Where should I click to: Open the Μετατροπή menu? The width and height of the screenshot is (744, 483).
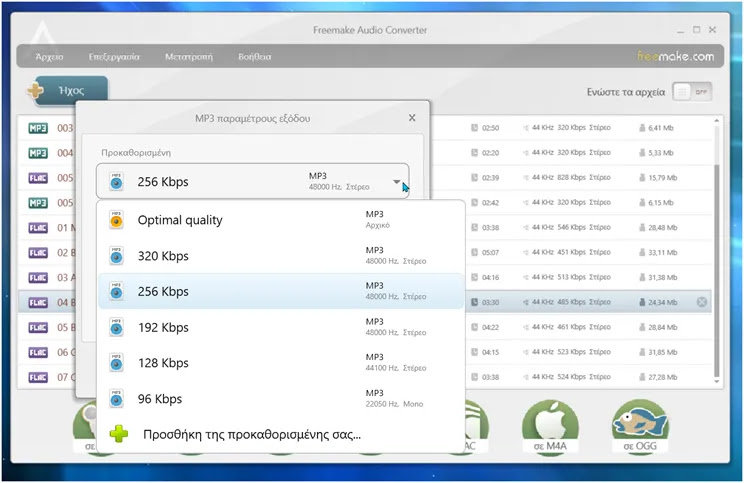click(x=189, y=56)
